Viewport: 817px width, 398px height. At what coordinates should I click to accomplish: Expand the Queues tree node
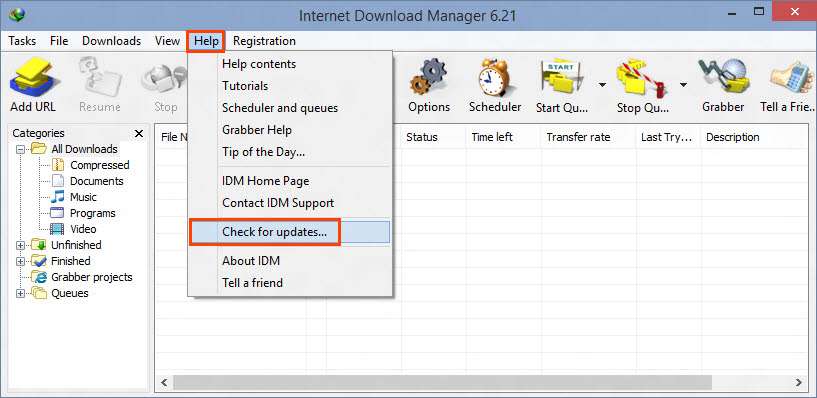21,293
